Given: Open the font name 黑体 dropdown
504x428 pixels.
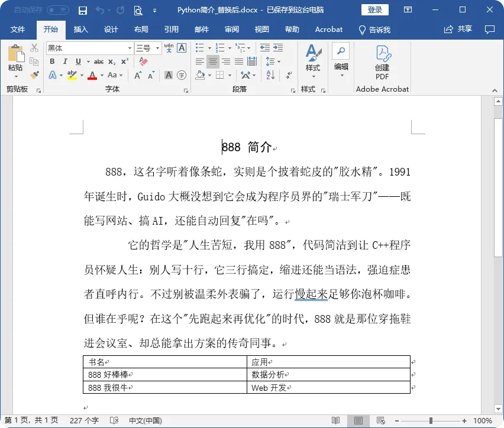Looking at the screenshot, I should coord(130,48).
